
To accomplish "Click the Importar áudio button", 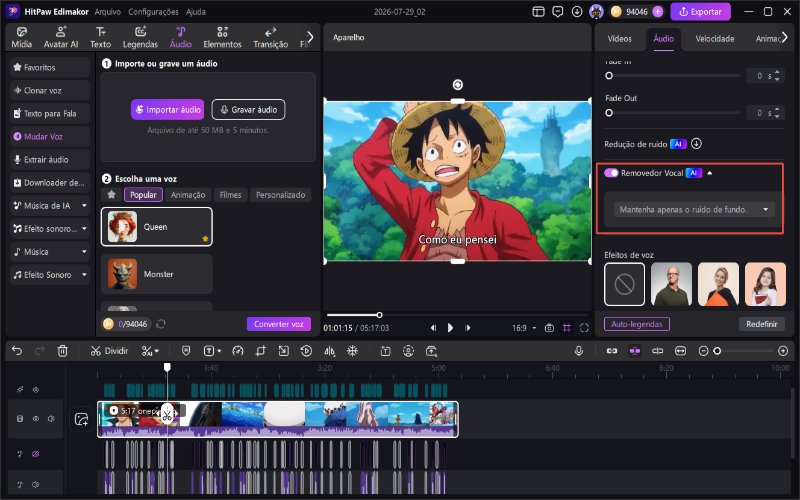I will (167, 110).
